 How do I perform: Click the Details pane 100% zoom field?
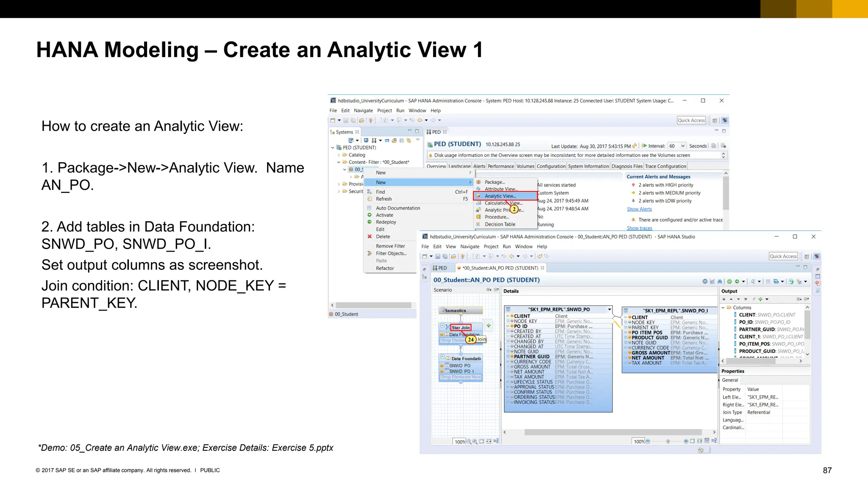click(x=638, y=441)
